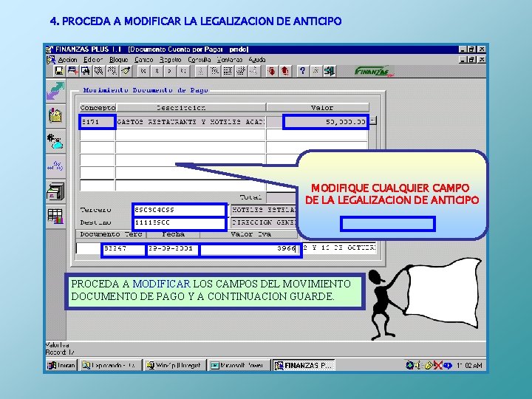The width and height of the screenshot is (532, 399).
Task: Click the red up arrow toolbar icon
Action: [x=284, y=71]
